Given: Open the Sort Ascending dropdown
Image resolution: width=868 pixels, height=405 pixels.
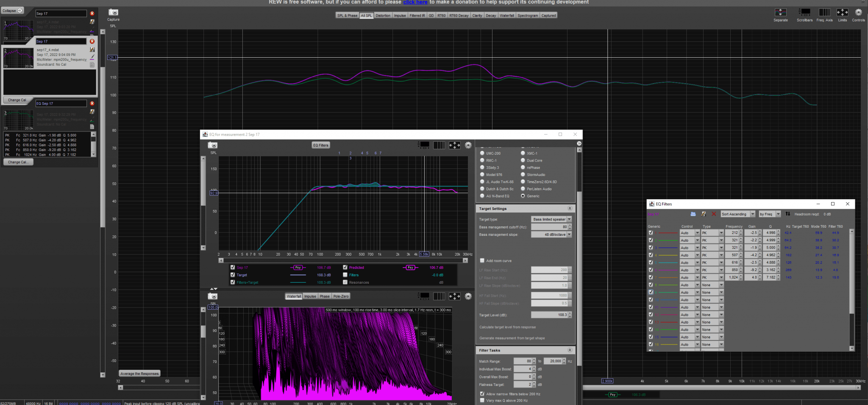Looking at the screenshot, I should click(x=738, y=214).
